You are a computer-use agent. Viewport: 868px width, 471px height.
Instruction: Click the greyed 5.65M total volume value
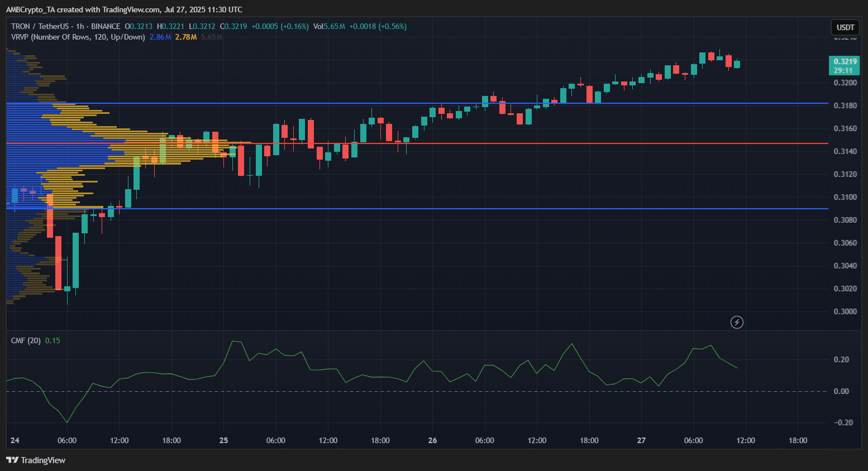pos(212,37)
